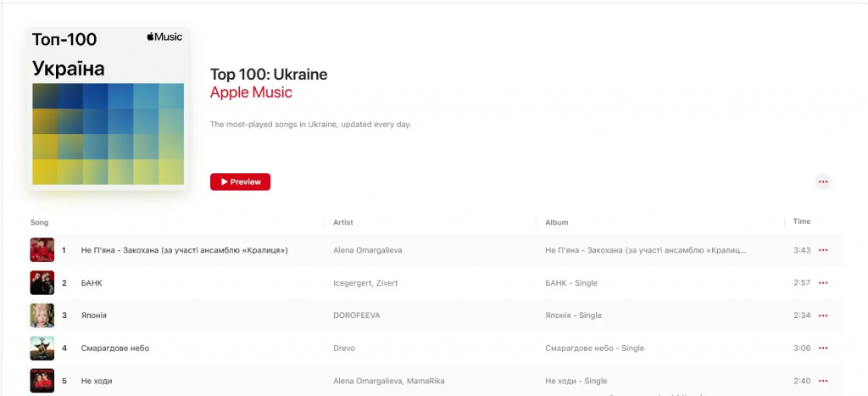Click the 3:43 duration value

[x=802, y=250]
